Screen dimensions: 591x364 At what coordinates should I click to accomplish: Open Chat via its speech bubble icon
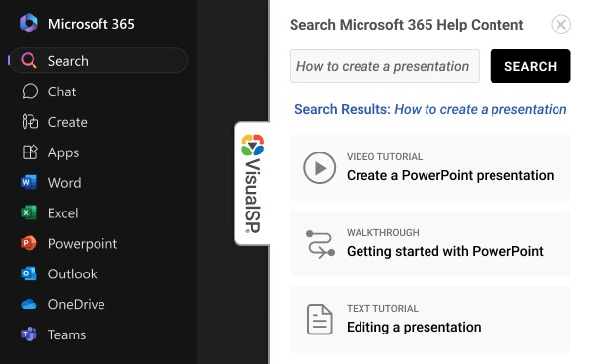(30, 91)
